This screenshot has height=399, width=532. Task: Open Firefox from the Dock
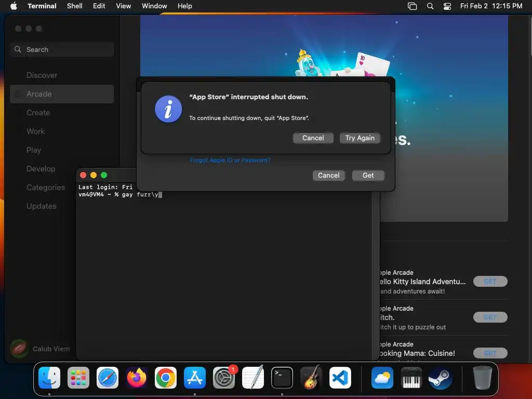[137, 378]
